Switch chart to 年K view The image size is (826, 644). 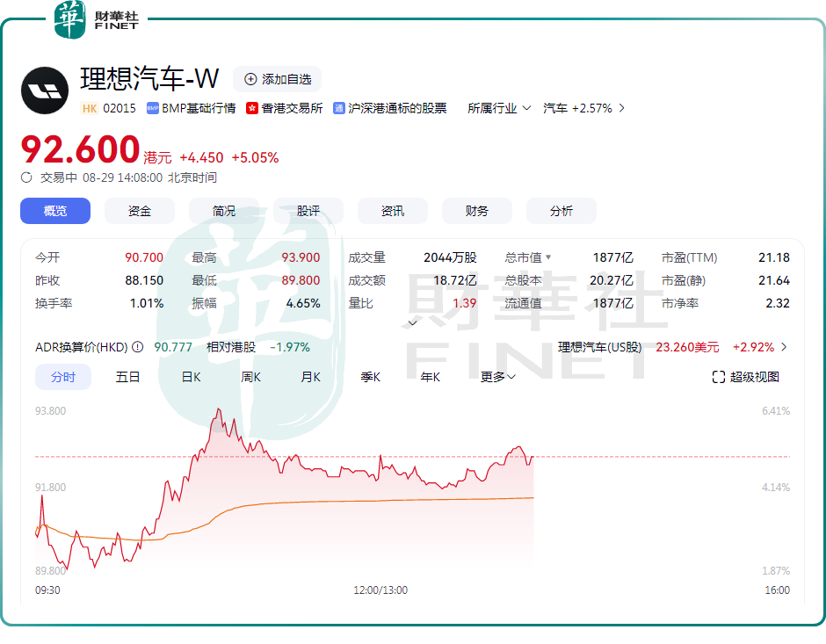431,377
